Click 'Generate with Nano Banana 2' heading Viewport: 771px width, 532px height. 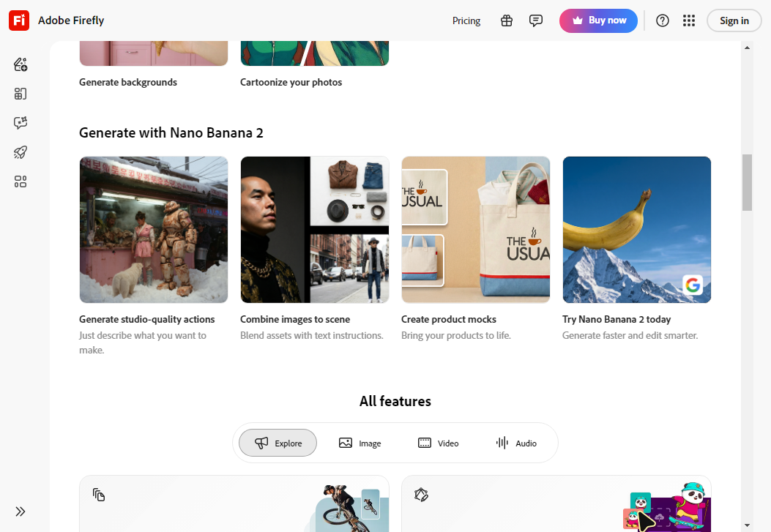[171, 132]
